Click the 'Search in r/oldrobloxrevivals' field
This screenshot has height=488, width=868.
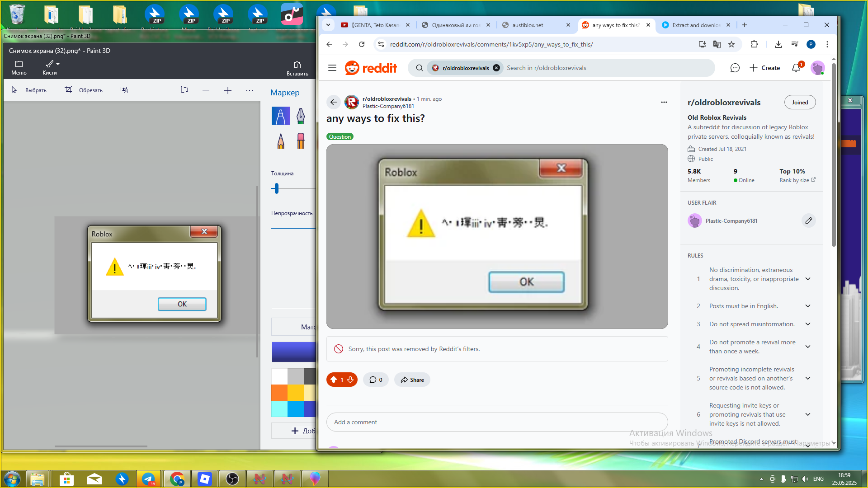tap(606, 68)
